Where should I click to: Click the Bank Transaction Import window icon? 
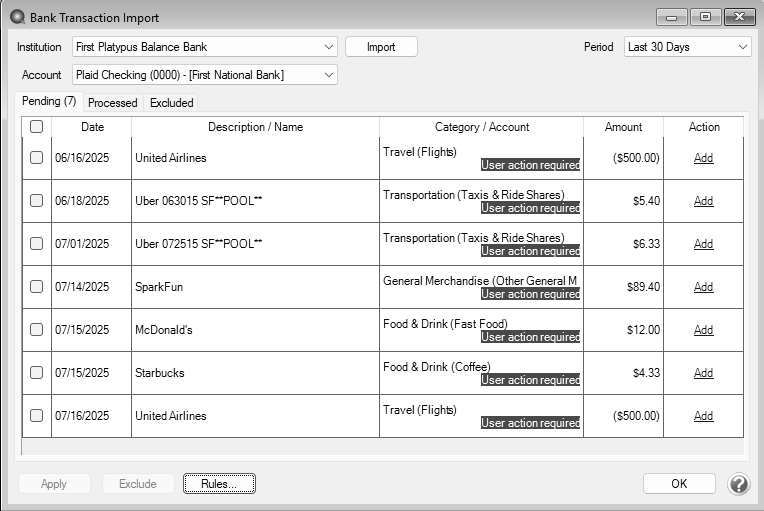15,17
